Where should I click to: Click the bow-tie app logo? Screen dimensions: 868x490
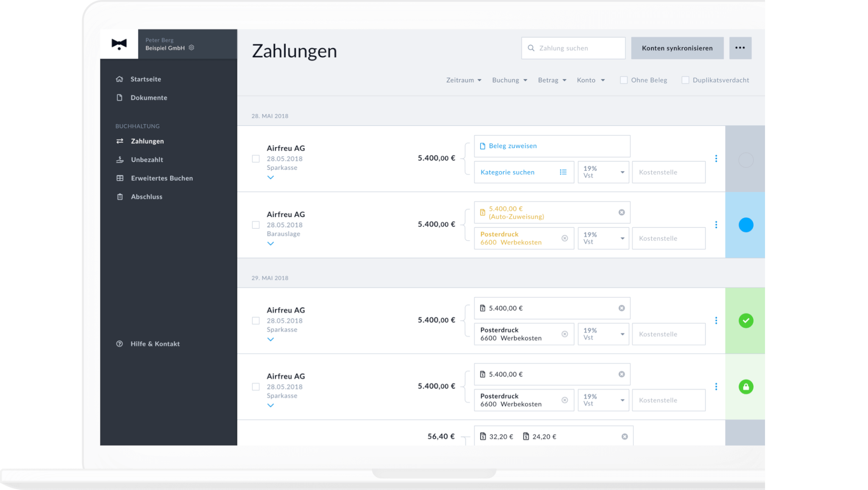pyautogui.click(x=119, y=44)
